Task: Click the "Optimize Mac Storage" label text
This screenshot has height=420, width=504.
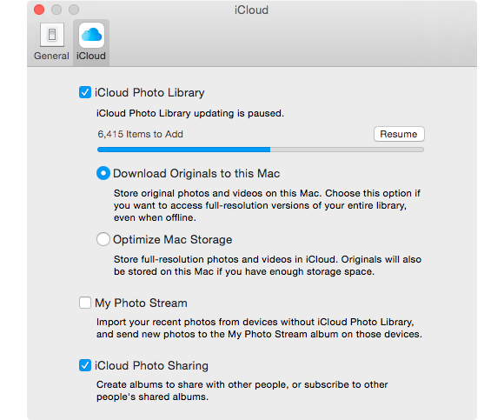Action: [173, 240]
